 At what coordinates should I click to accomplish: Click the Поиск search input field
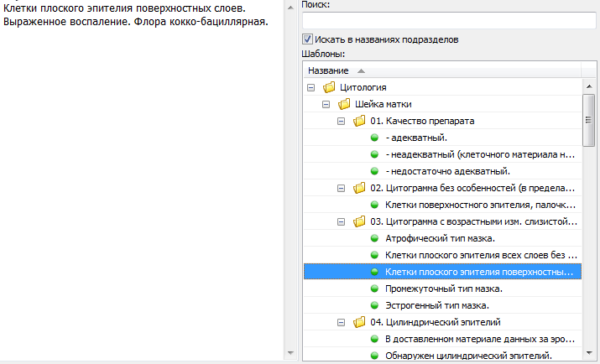(449, 20)
